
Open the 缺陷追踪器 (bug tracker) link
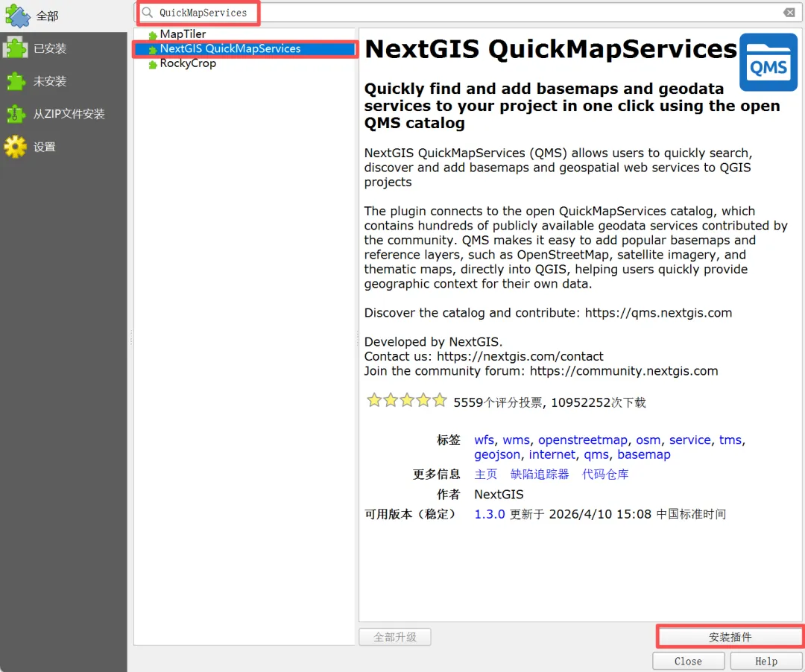[x=540, y=474]
